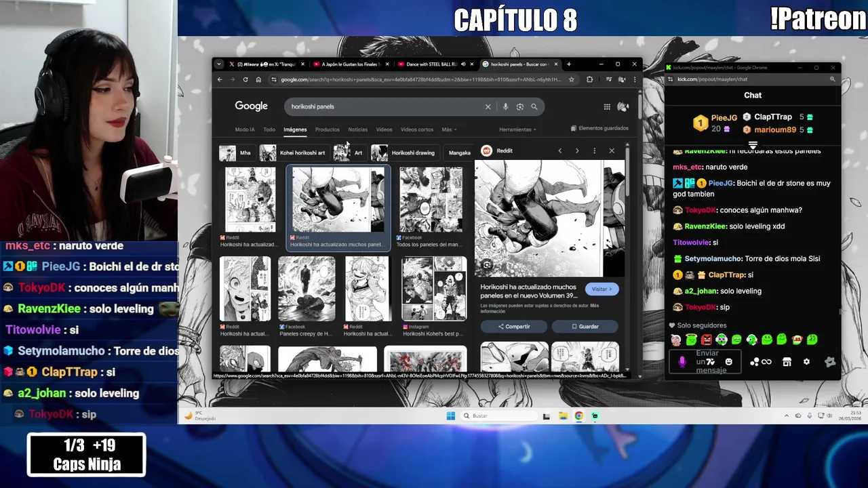Switch to the A Japón le Gustan tab
The width and height of the screenshot is (868, 488).
pos(351,64)
